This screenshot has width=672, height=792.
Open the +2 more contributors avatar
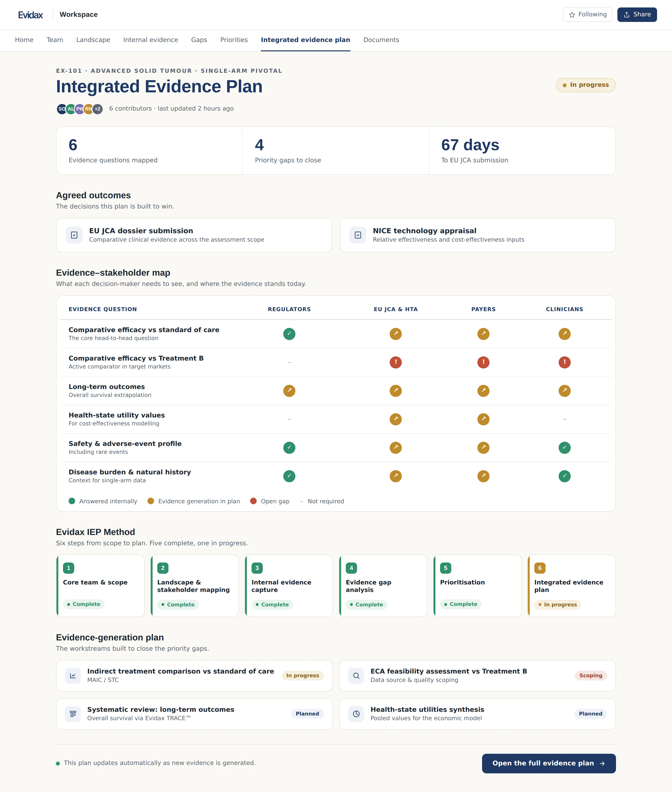click(x=98, y=109)
